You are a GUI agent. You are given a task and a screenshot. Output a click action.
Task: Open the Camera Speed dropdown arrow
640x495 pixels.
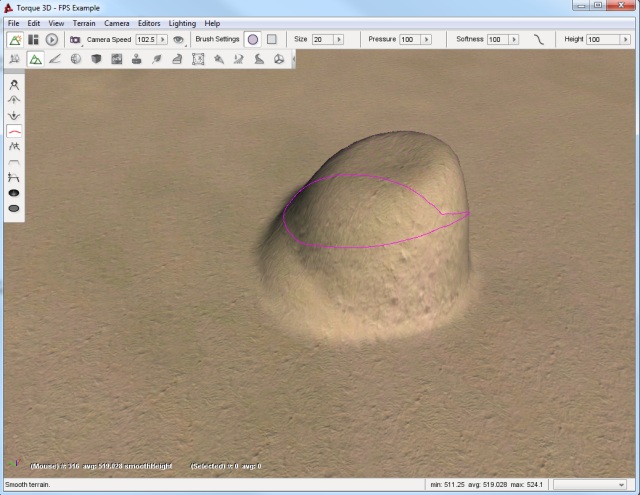tap(163, 39)
